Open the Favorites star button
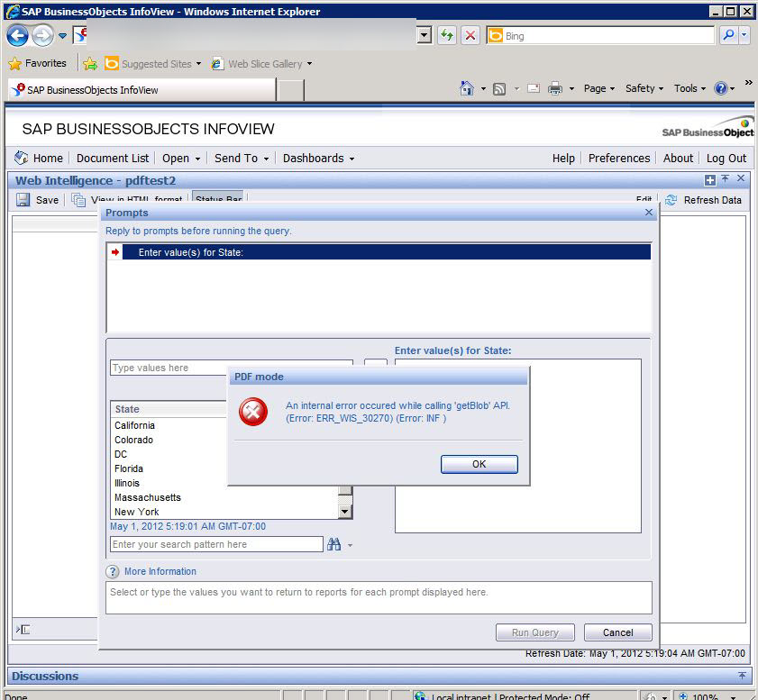The height and width of the screenshot is (700, 758). [x=37, y=63]
